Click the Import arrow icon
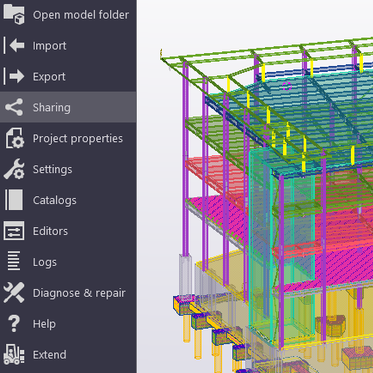The height and width of the screenshot is (373, 373). (14, 46)
